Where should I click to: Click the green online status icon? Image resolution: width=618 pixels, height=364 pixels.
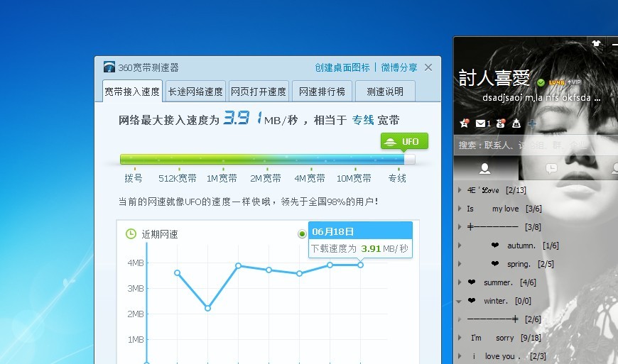pyautogui.click(x=541, y=82)
